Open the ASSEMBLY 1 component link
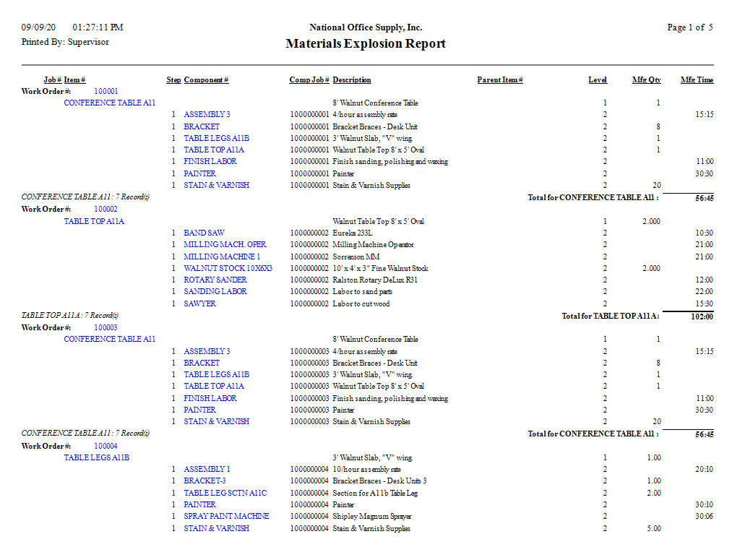Viewport: 737px width, 560px height. point(207,470)
